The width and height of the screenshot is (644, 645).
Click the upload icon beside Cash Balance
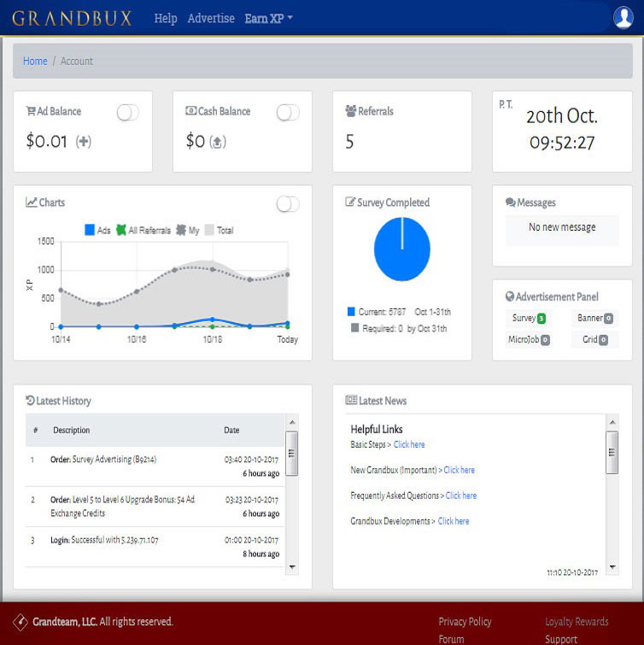click(218, 142)
